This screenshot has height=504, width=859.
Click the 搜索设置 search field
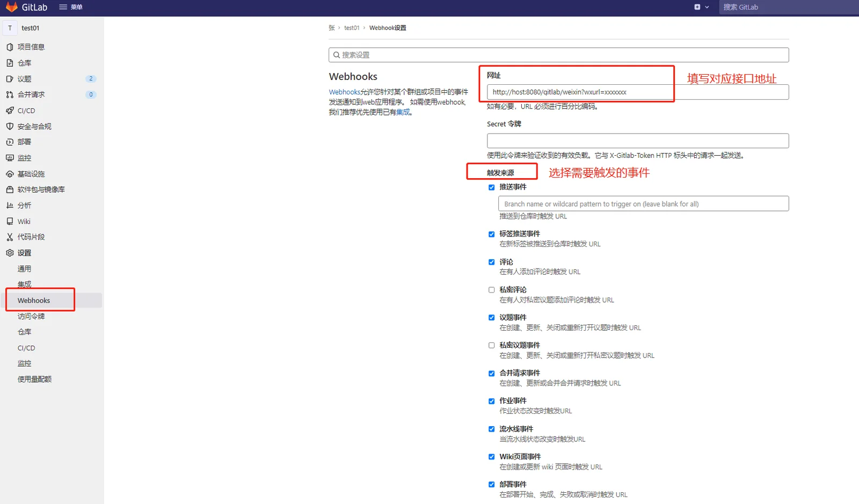pyautogui.click(x=558, y=55)
